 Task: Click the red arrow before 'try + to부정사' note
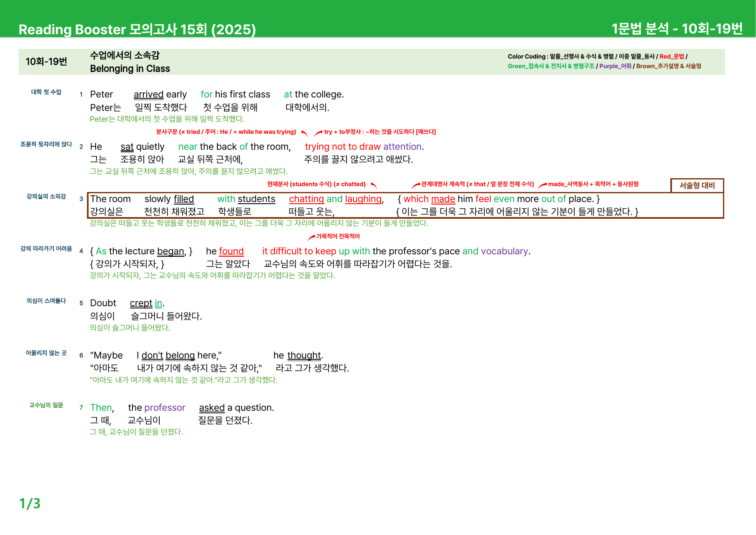pyautogui.click(x=318, y=133)
